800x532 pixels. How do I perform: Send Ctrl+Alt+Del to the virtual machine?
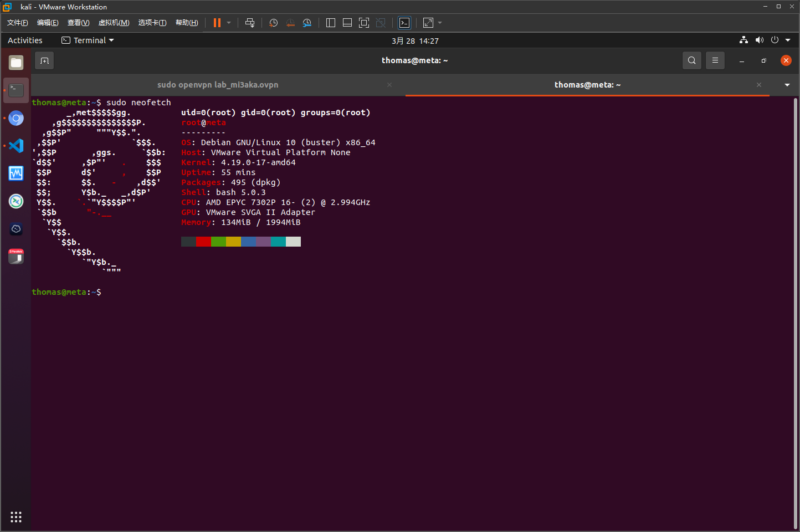pyautogui.click(x=250, y=23)
